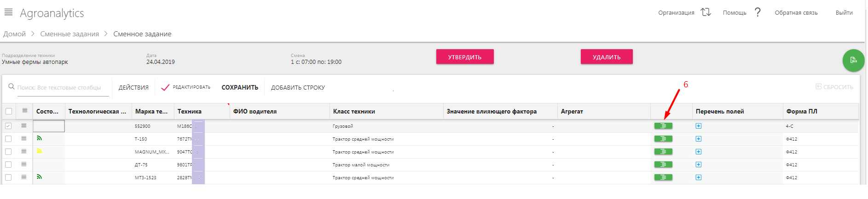Open the hamburger main menu
The image size is (868, 199).
click(x=8, y=12)
